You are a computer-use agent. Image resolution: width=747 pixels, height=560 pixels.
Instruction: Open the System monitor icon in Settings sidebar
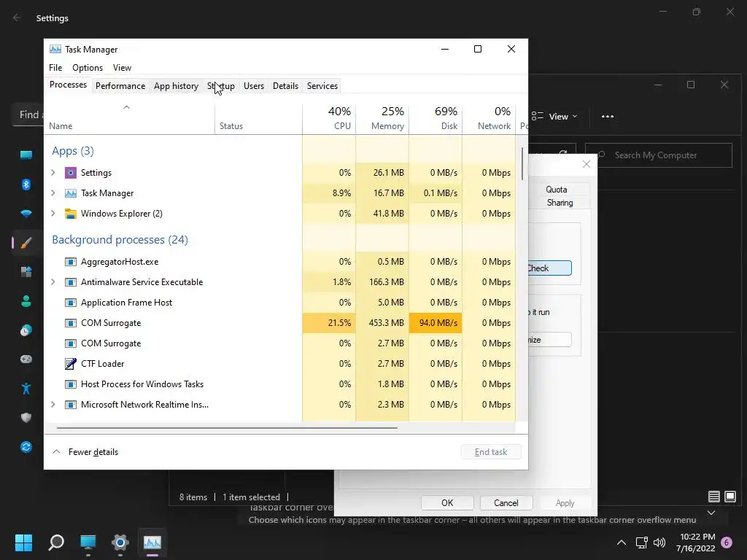26,155
